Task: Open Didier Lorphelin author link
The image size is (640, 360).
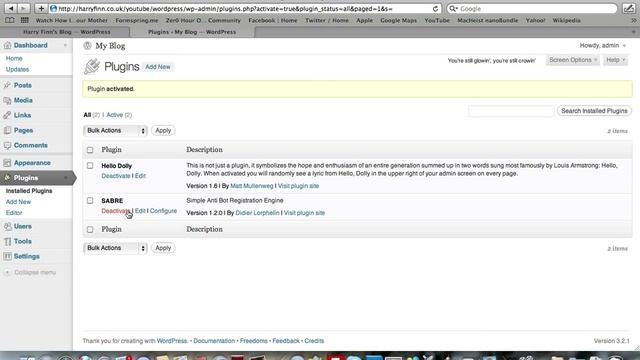Action: click(258, 213)
